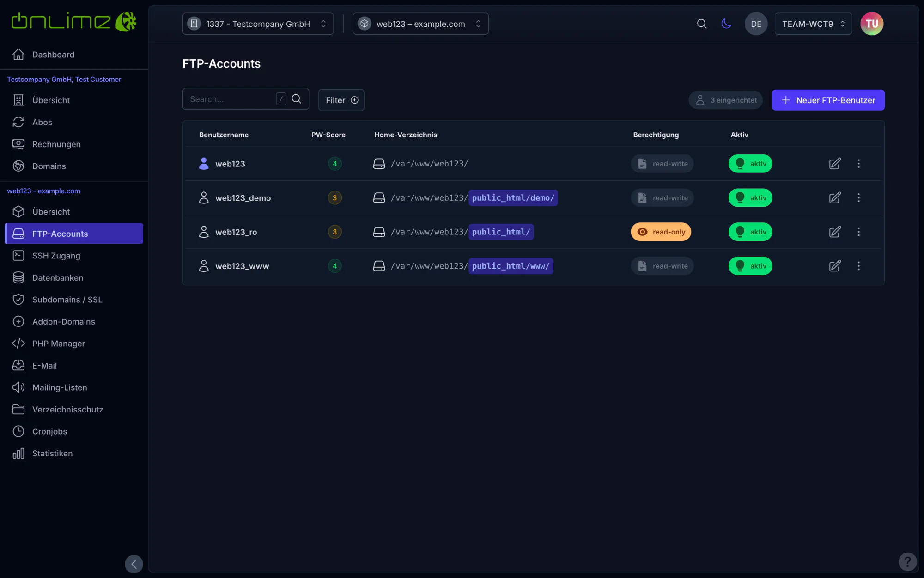Viewport: 924px width, 578px height.
Task: Click Aktiv column header
Action: 739,135
